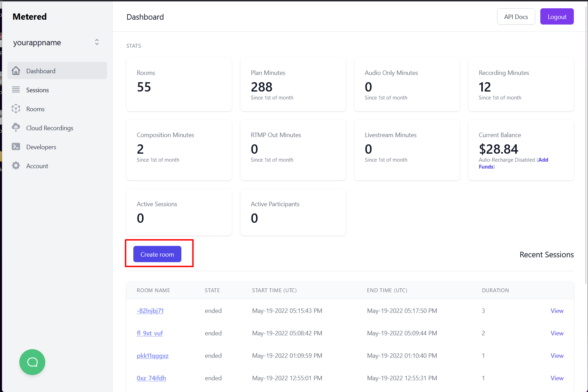
Task: Open the Sessions menu item
Action: point(37,90)
